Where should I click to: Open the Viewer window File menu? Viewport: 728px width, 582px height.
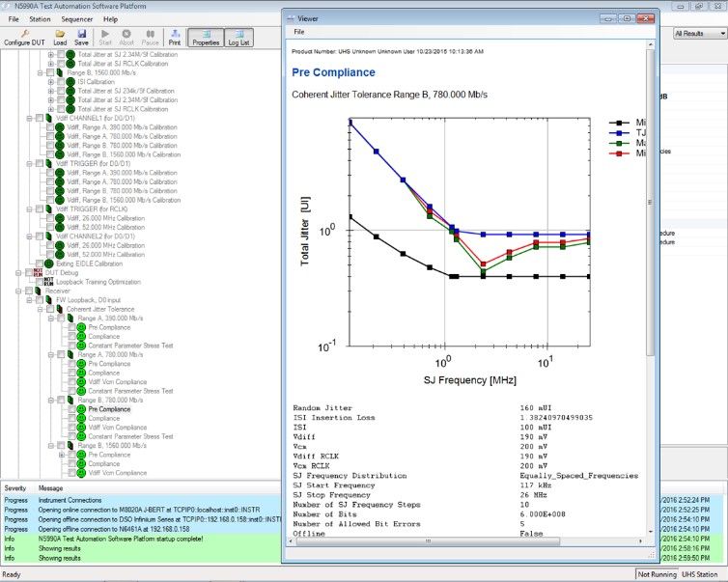point(299,32)
